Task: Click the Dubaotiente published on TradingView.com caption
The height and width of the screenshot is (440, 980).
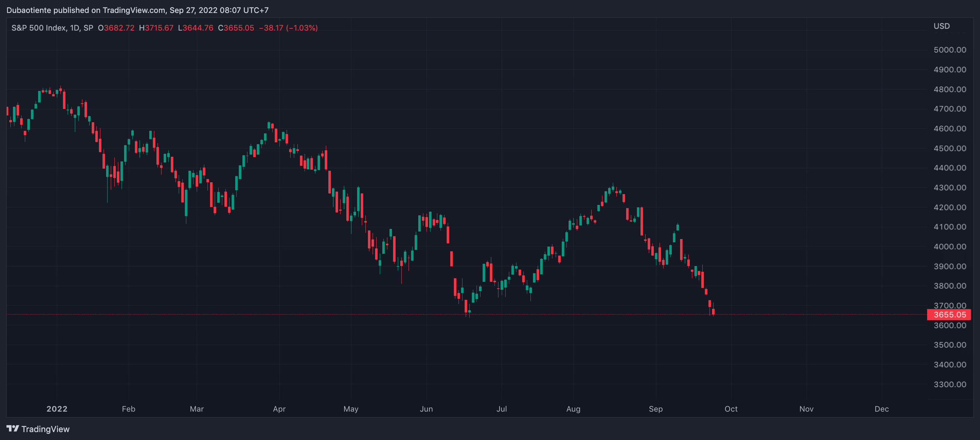Action: coord(137,10)
